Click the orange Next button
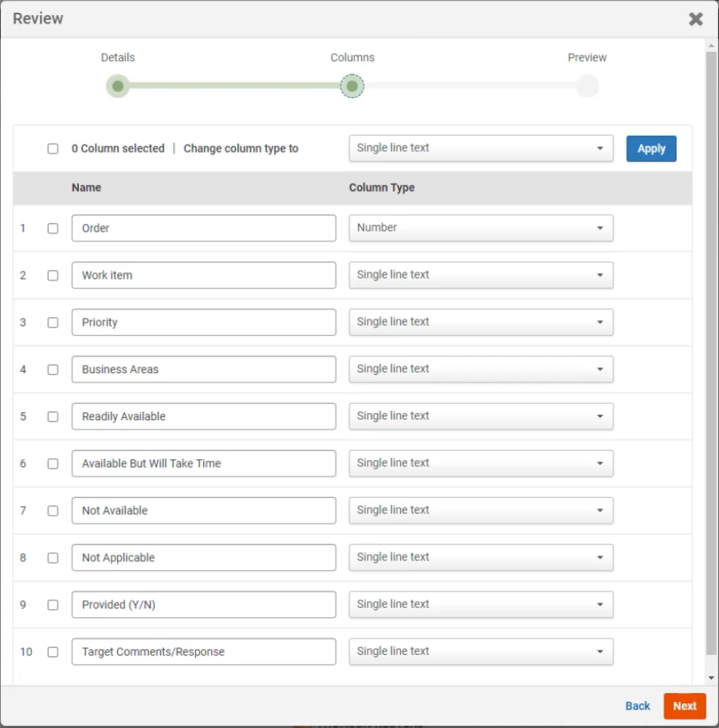 click(x=684, y=706)
